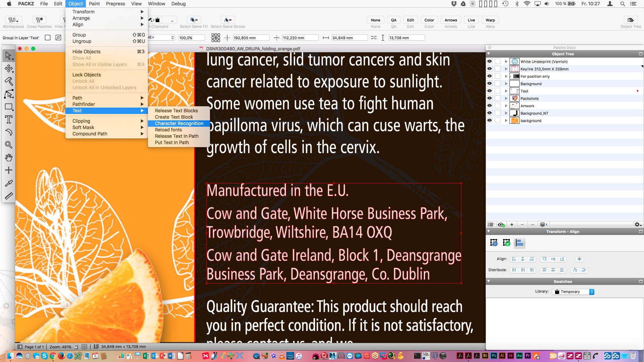Pick the eyedropper tool

(8, 183)
